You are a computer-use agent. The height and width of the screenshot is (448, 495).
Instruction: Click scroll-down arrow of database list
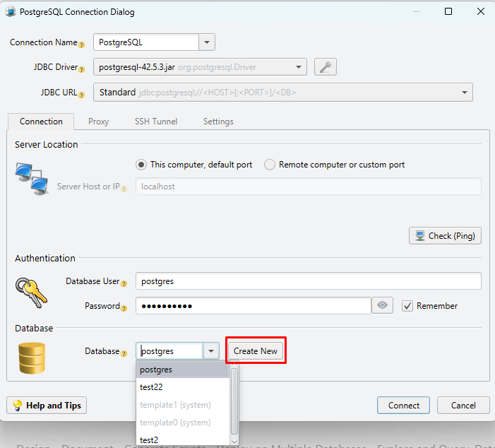[234, 442]
